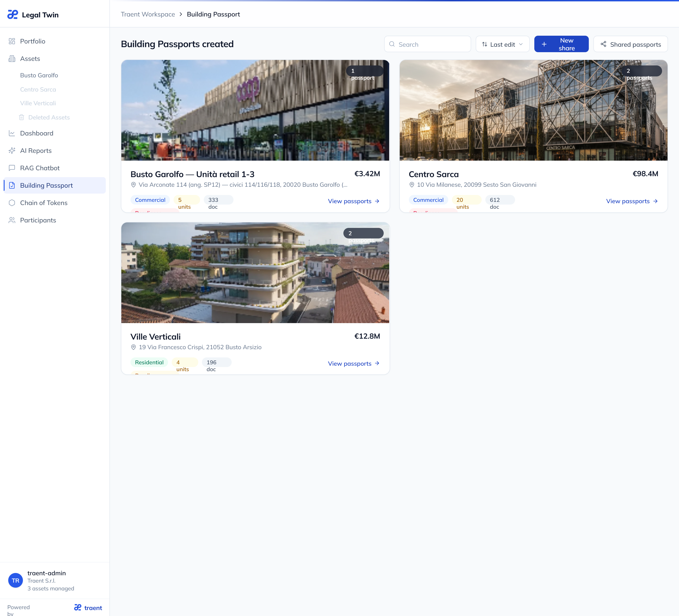Click the sort arrows icon beside Last edit
679x616 pixels.
[484, 44]
